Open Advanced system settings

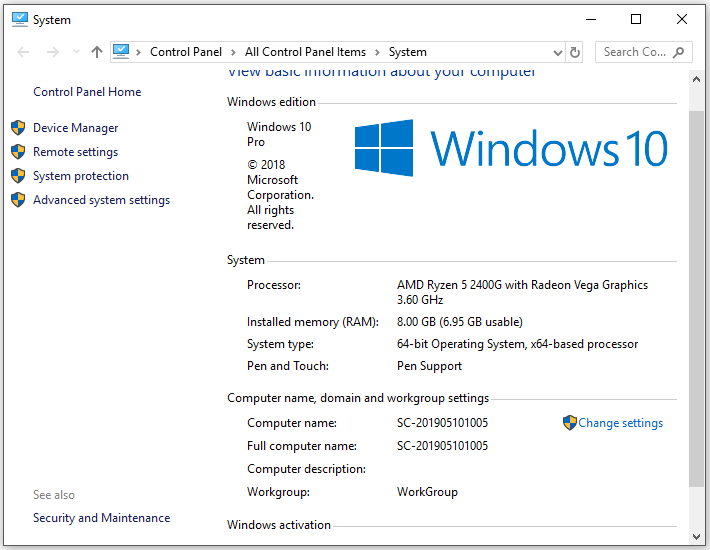tap(101, 200)
